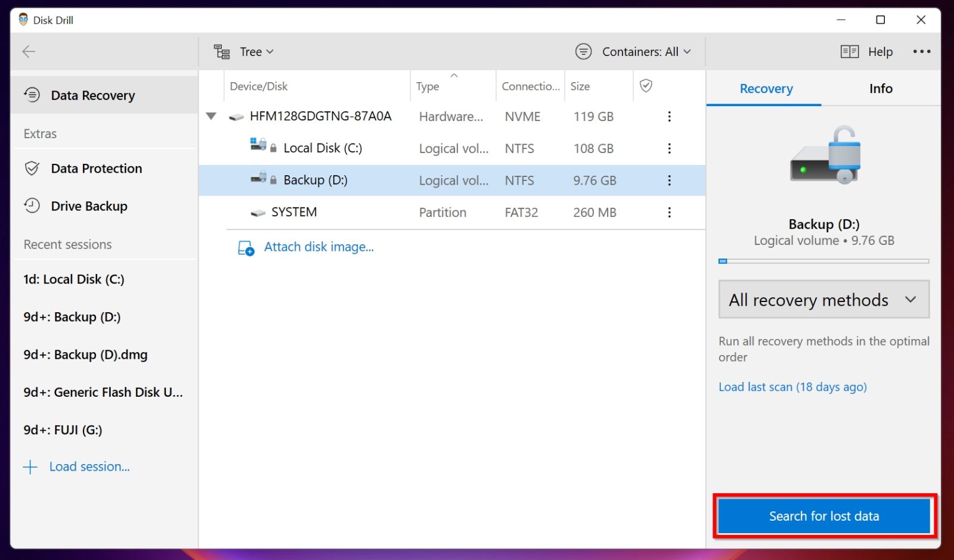Screen dimensions: 954x560
Task: Open the Data Recovery section icon
Action: [x=31, y=95]
